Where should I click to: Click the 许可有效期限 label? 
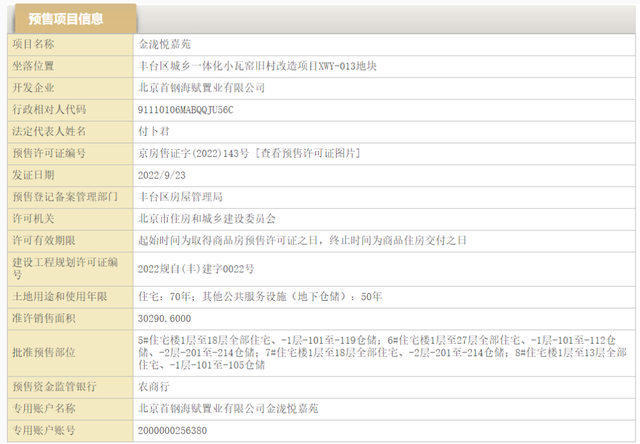point(44,241)
